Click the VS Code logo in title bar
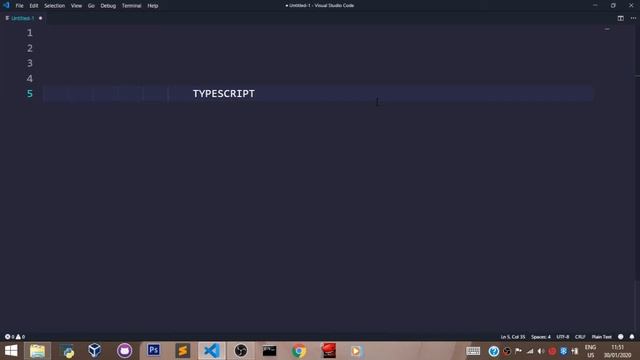Screen dimensions: 640x360 (6, 5)
